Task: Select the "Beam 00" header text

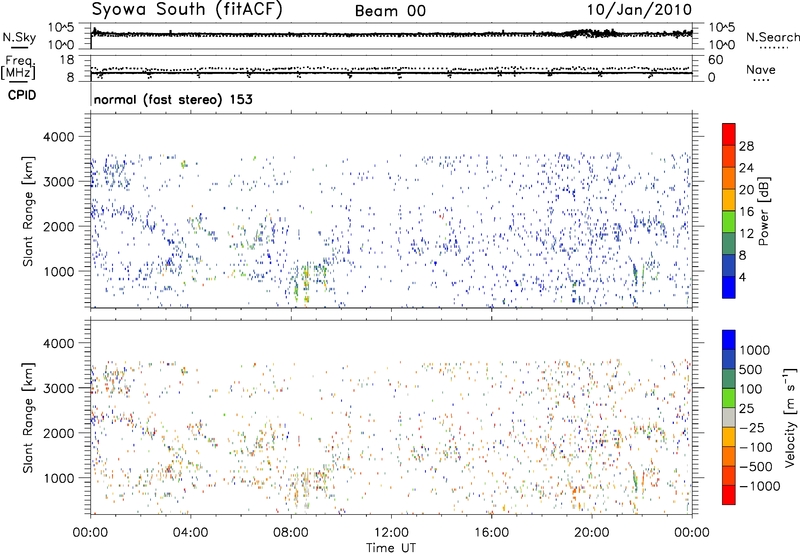Action: tap(390, 11)
